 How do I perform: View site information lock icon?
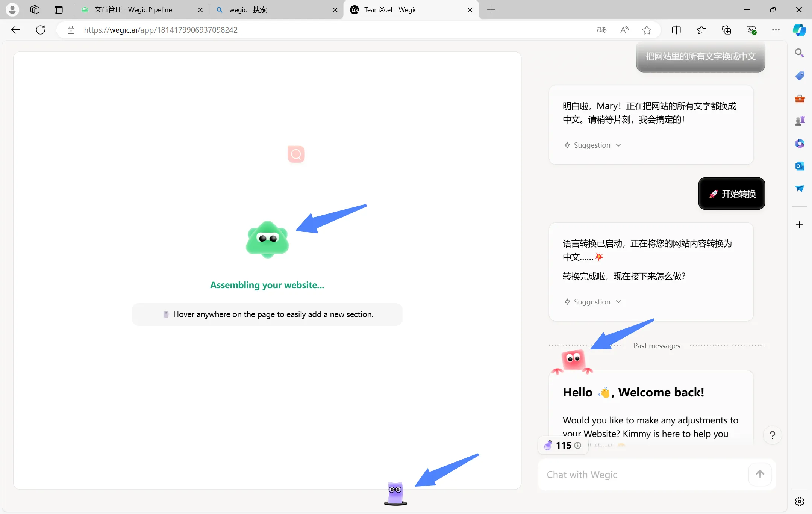coord(71,30)
